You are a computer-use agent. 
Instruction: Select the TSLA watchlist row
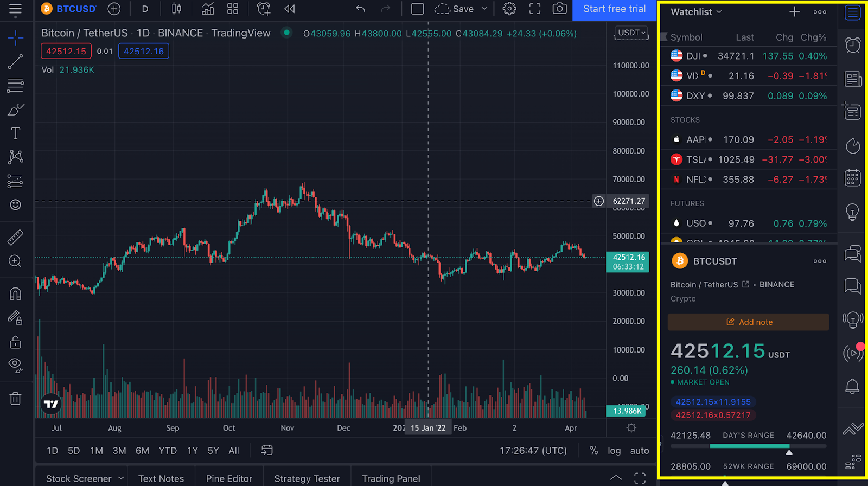click(x=749, y=159)
